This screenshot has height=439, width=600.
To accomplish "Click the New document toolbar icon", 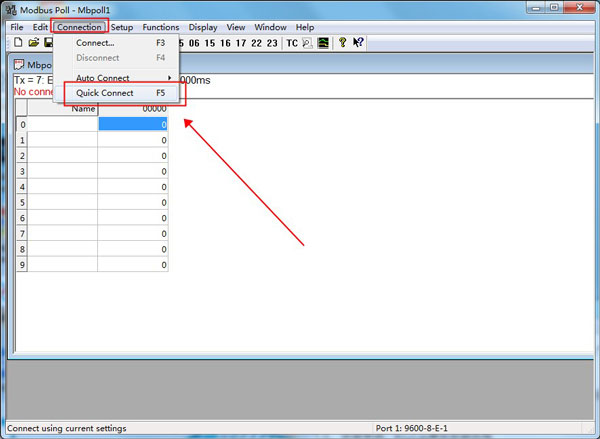I will coord(18,43).
